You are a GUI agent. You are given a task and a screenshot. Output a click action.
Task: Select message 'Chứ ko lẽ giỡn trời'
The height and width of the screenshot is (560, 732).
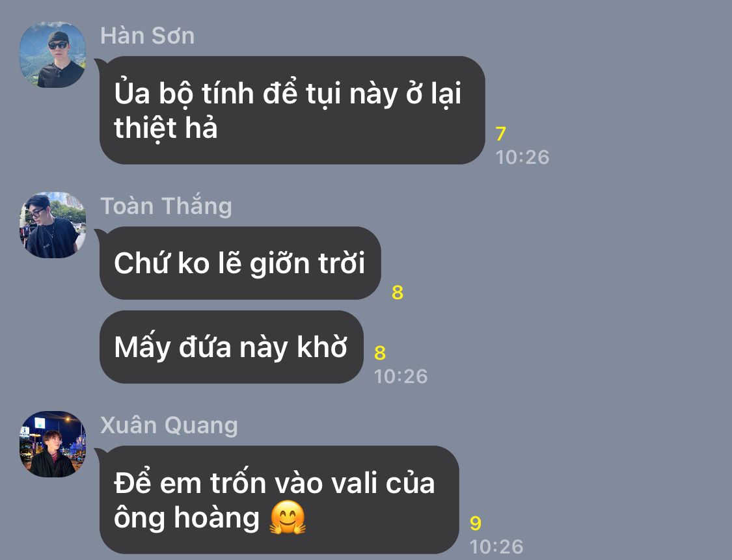click(240, 263)
